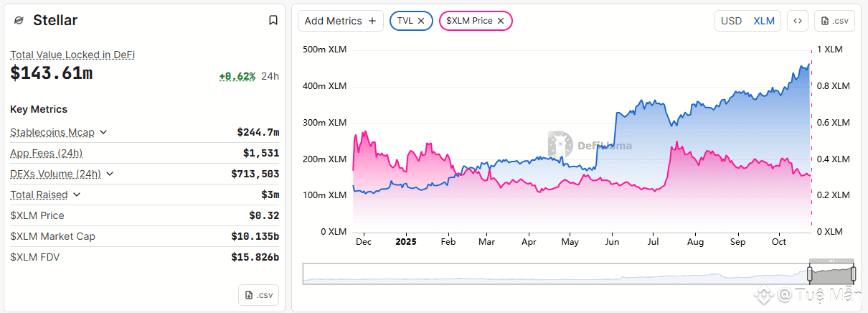Expand the Stablecoins Mcap row
This screenshot has height=313, width=868.
point(103,132)
